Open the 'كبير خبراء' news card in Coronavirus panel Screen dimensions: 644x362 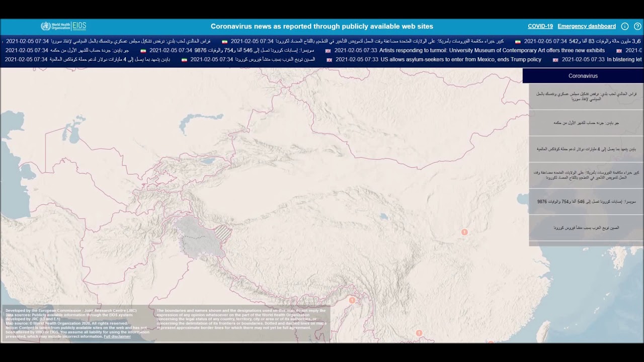[x=586, y=175]
